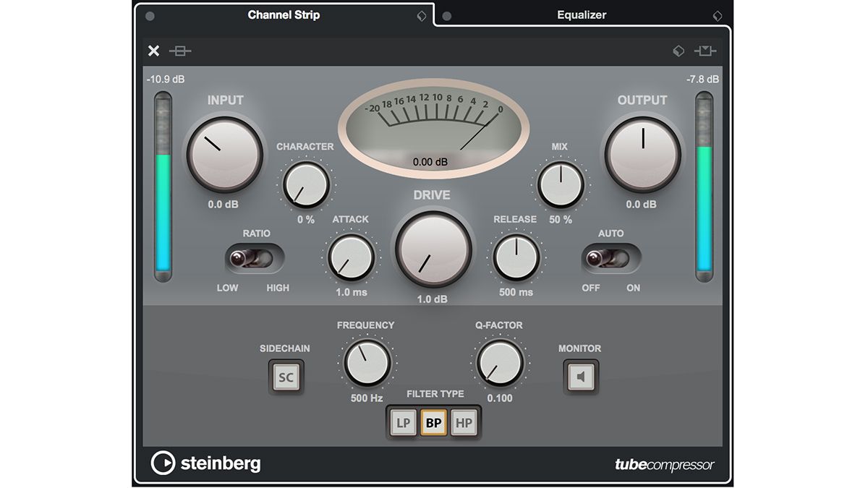The image size is (868, 488).
Task: Toggle the Equalizer bypass dot
Action: coord(447,16)
